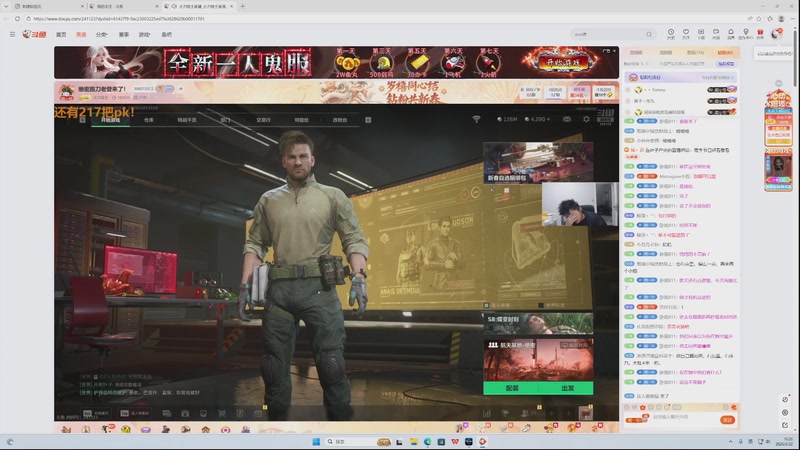Screen dimensions: 800x450
Task: Click the search magnifier icon in Douyu header
Action: 649,34
